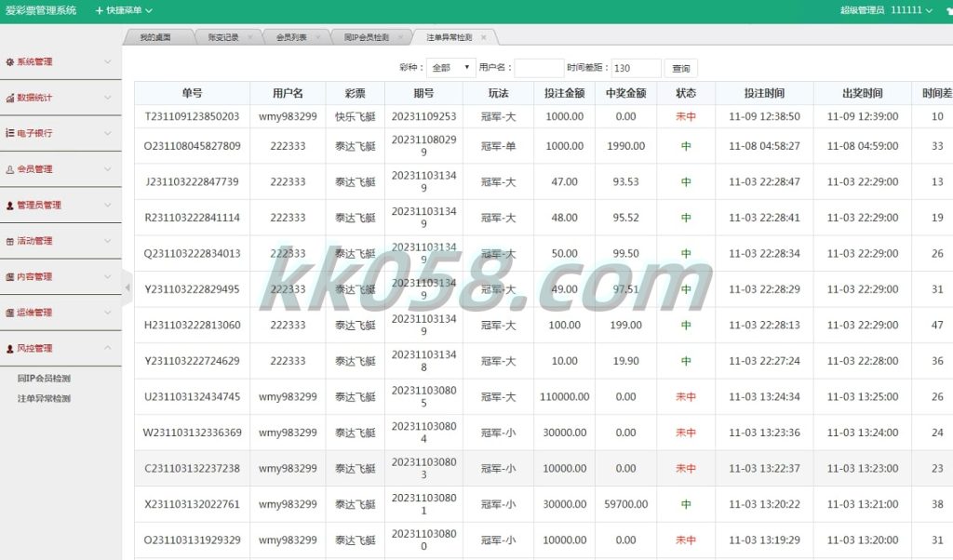
Task: Close the 会员列表 tab with its x
Action: click(x=318, y=37)
